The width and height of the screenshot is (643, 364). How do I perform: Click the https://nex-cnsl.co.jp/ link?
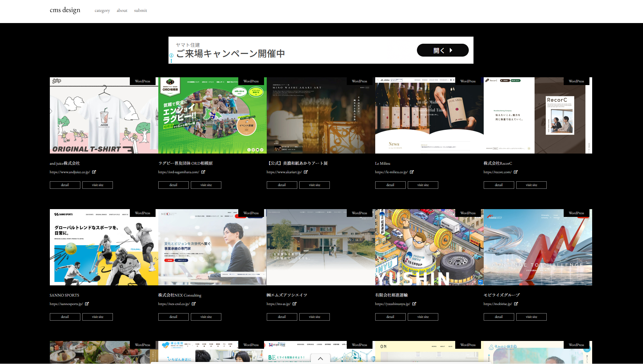174,304
